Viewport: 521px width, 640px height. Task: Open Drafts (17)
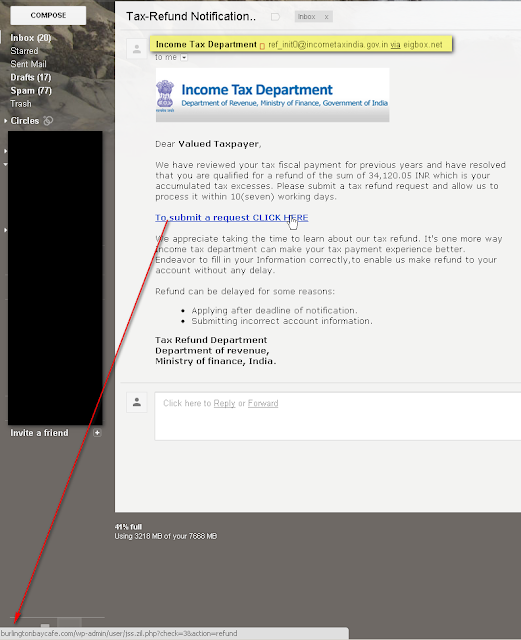31,77
